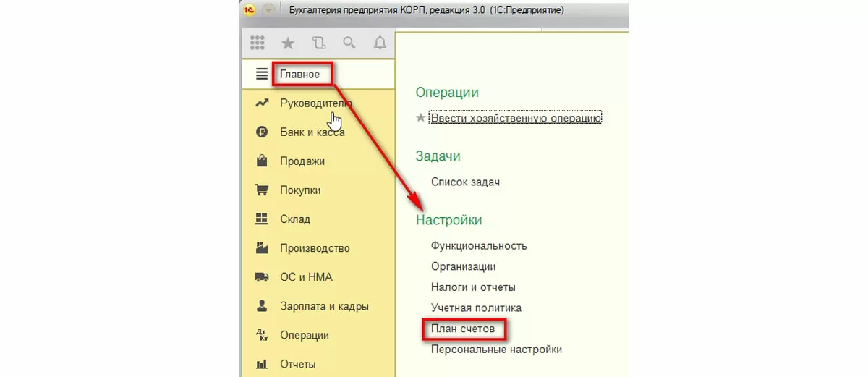868x377 pixels.
Task: Toggle favorite star beside Ввести хозяйственную операцию
Action: [x=421, y=117]
